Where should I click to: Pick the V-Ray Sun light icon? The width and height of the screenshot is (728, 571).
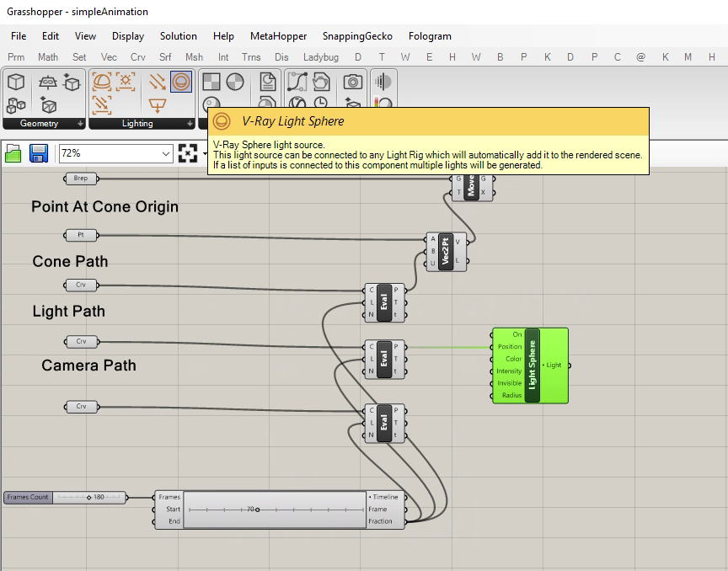(x=126, y=83)
